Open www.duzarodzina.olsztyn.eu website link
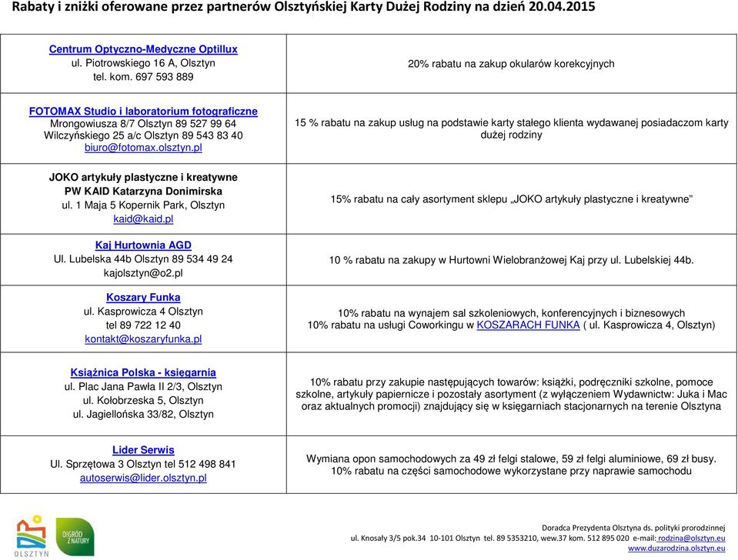738x560 pixels. click(x=676, y=548)
